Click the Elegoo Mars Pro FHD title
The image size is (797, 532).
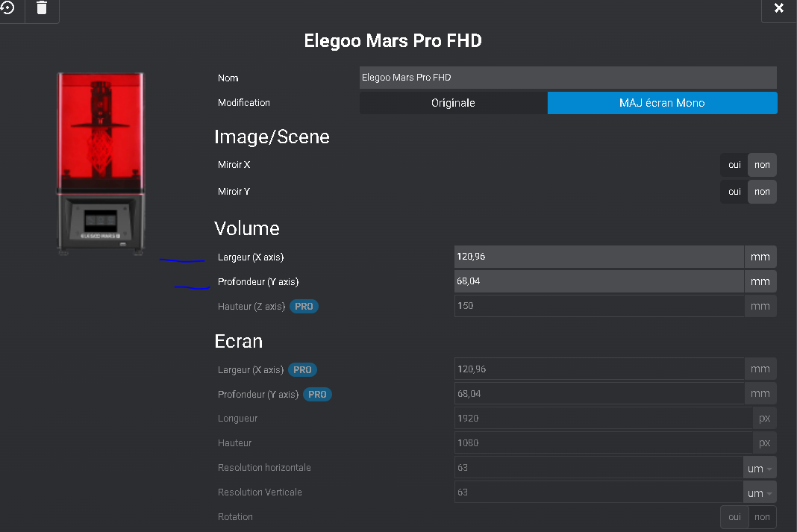click(393, 40)
